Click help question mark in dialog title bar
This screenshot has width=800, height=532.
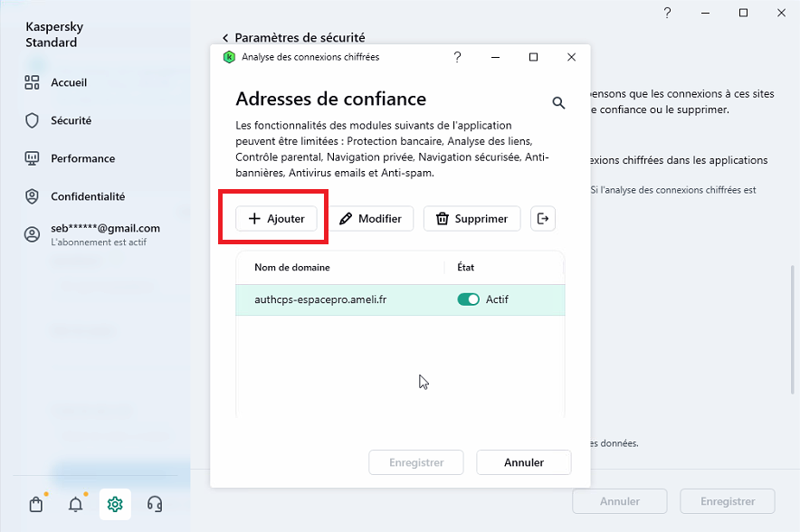pyautogui.click(x=457, y=57)
